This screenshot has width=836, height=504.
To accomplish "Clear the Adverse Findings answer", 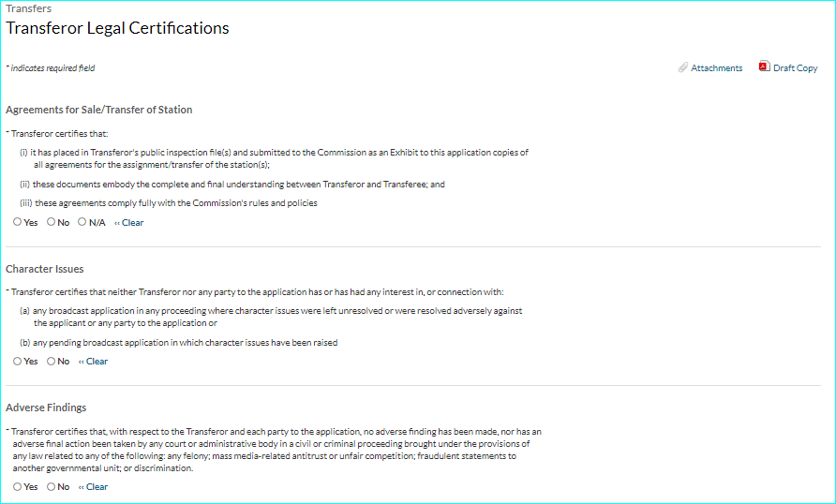I will coord(94,487).
